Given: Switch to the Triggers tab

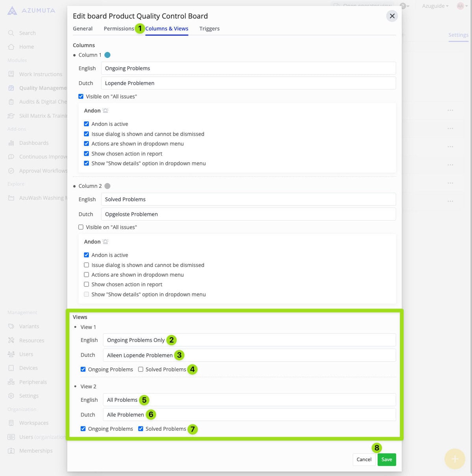Looking at the screenshot, I should 209,29.
